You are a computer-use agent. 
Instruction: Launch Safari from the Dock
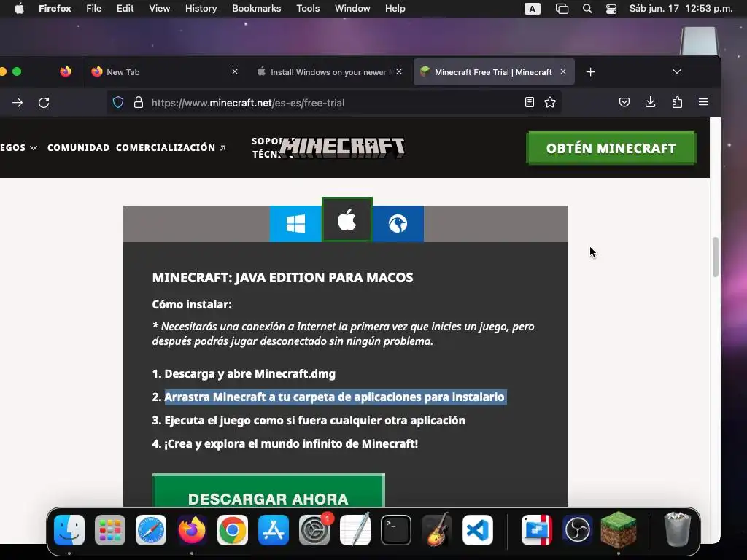point(151,530)
